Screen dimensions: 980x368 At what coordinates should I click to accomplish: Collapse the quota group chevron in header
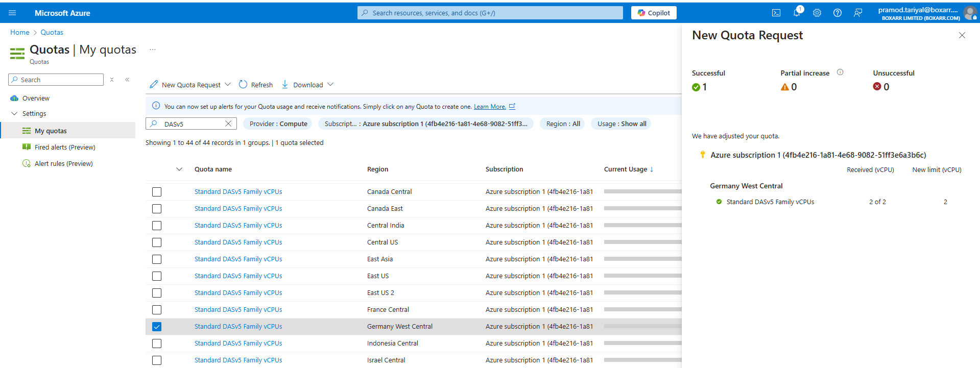(179, 169)
